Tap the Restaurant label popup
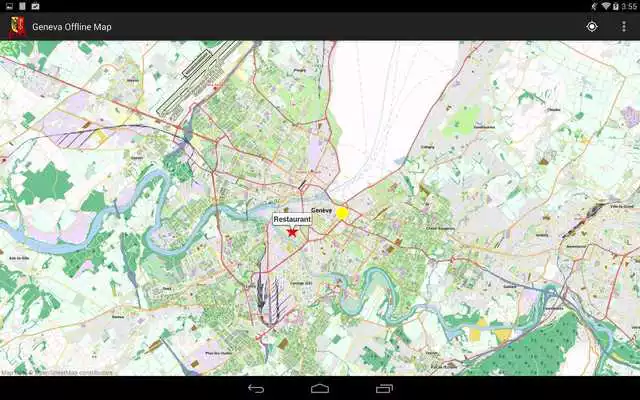 [x=292, y=219]
